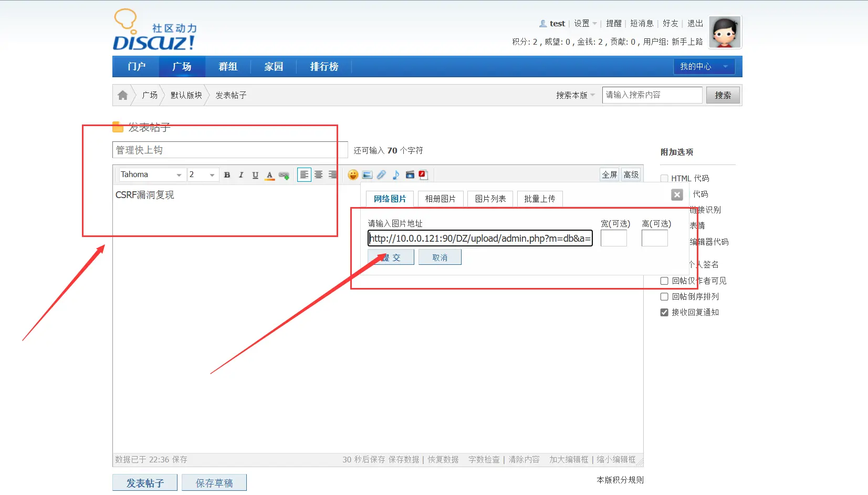The image size is (868, 495).
Task: Click the 提醒 link
Action: click(614, 24)
